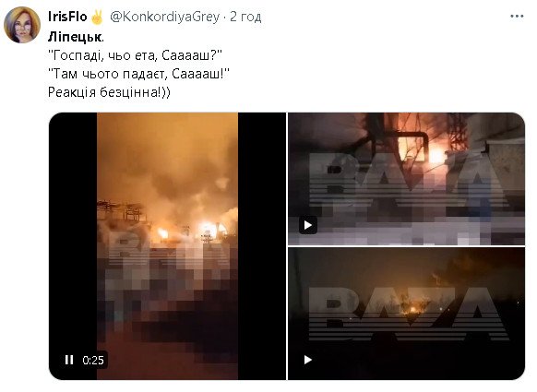Visit the @KonkordiyaGrey handle link
537x392 pixels.
point(164,17)
